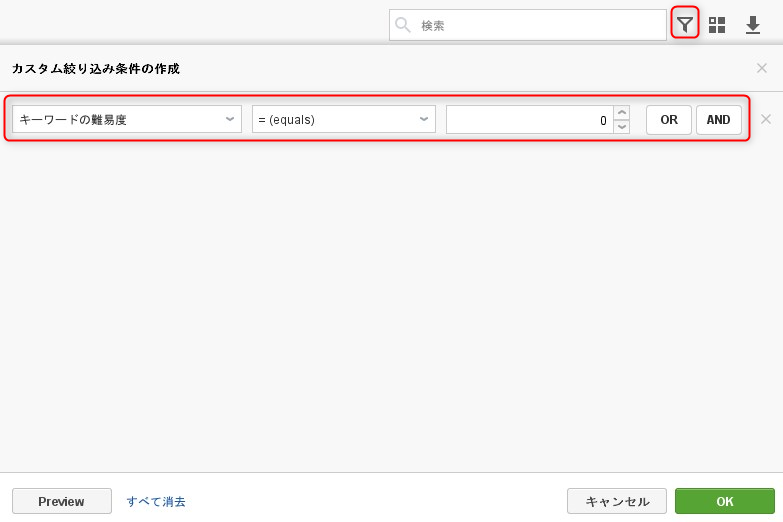Open the = (equals) operator dropdown
The image size is (783, 522).
(344, 119)
